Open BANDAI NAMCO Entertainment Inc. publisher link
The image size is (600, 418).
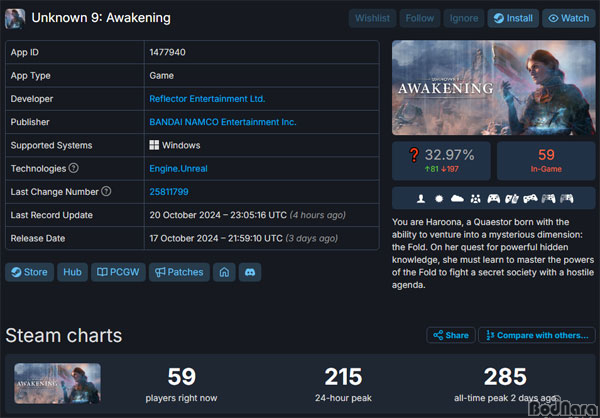click(223, 122)
